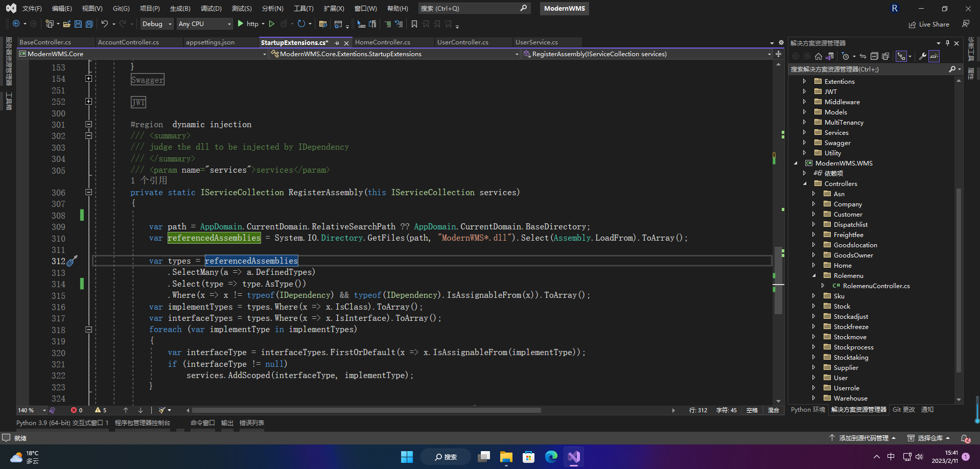
Task: Select RolemenuController.cs in Solution Explorer
Action: [876, 286]
